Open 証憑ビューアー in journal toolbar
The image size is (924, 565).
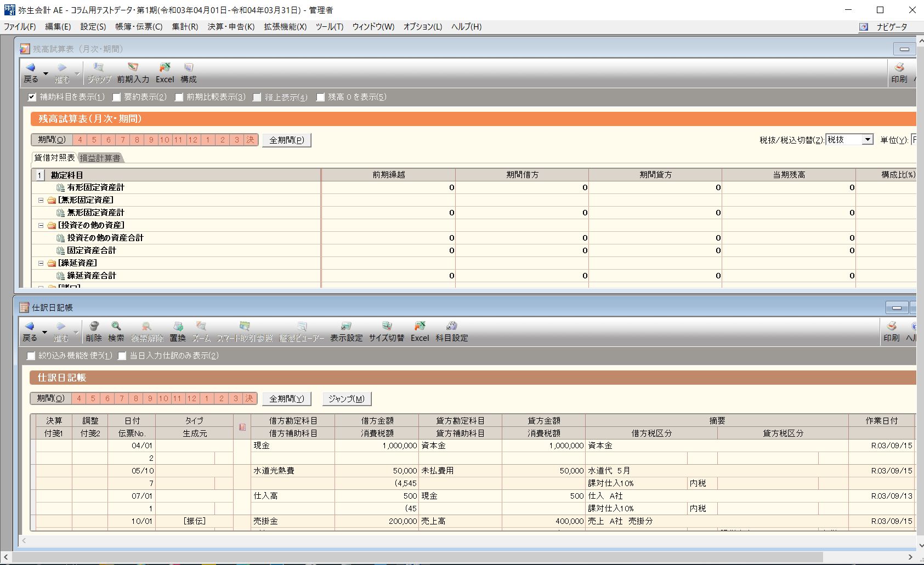click(302, 332)
